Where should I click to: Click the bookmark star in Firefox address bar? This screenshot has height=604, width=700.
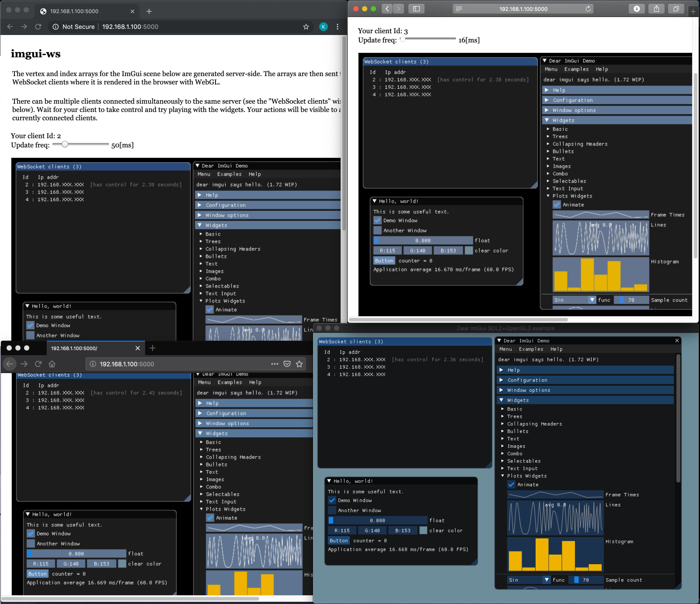tap(299, 363)
